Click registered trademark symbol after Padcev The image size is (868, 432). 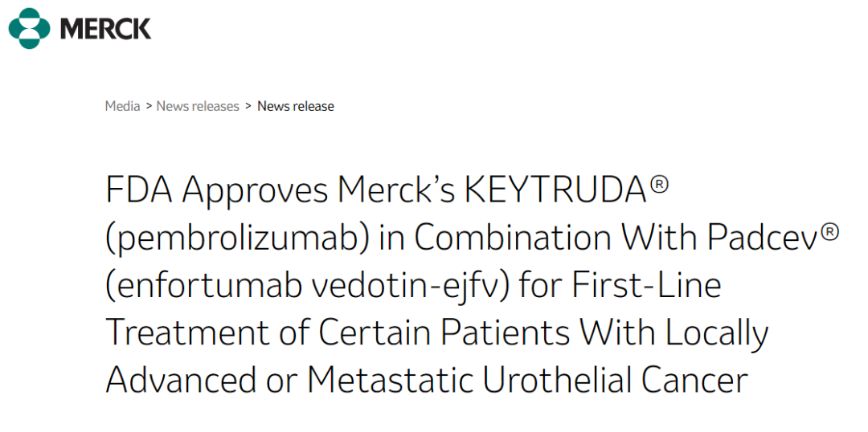829,231
